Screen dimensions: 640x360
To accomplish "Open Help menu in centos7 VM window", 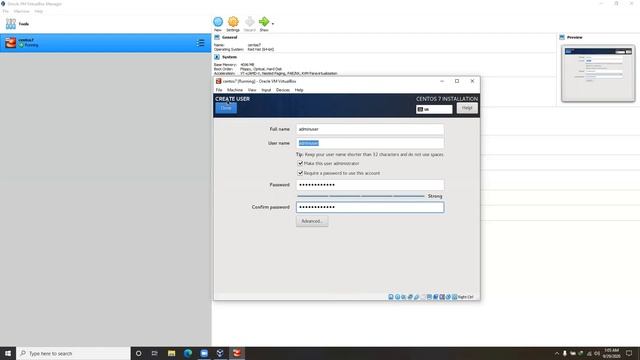I will [x=299, y=90].
